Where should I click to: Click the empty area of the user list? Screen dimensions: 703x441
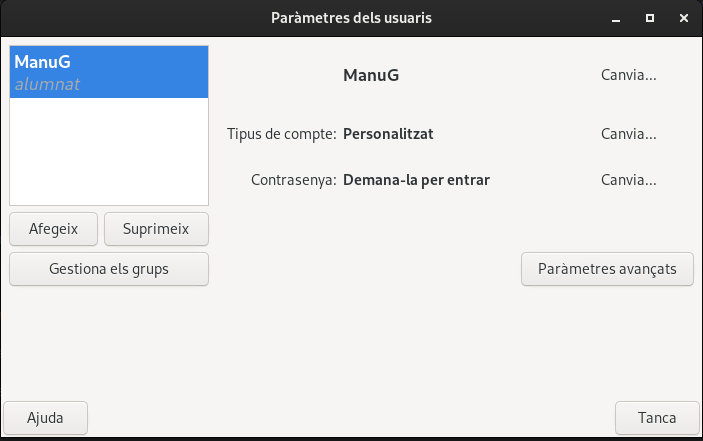(108, 150)
